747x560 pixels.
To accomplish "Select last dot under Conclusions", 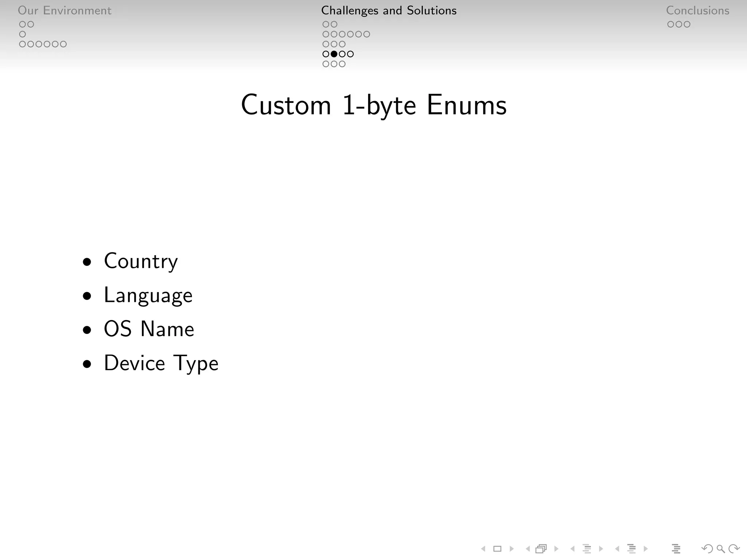I will 687,24.
